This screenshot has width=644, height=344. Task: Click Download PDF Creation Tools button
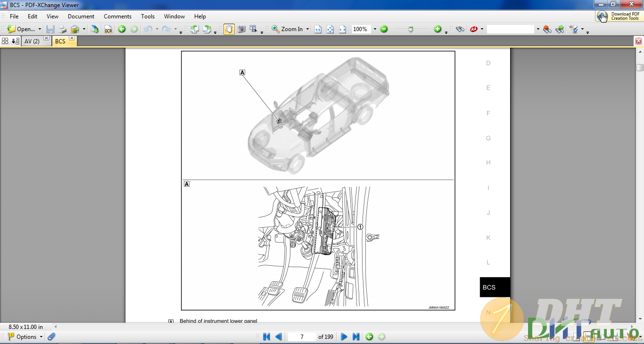[619, 16]
